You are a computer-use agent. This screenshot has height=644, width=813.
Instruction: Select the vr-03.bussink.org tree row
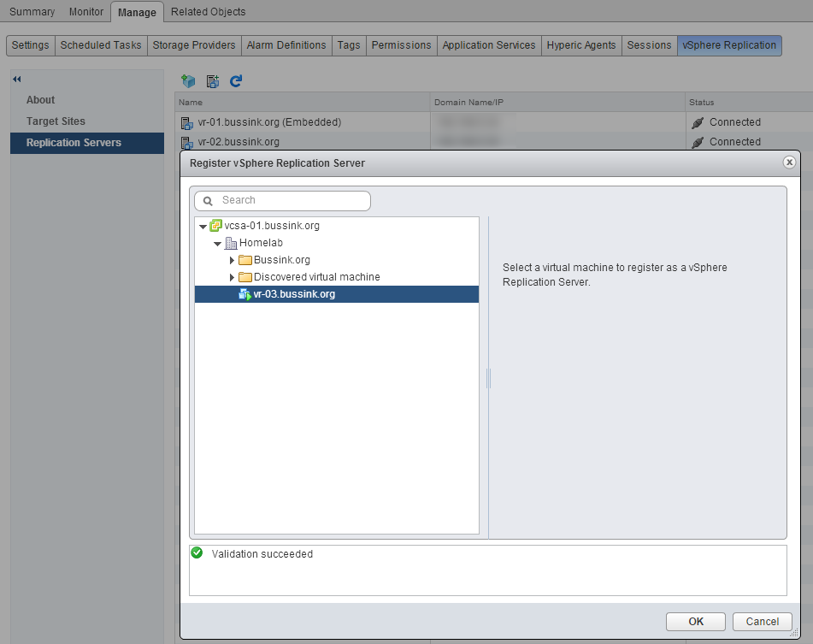337,294
